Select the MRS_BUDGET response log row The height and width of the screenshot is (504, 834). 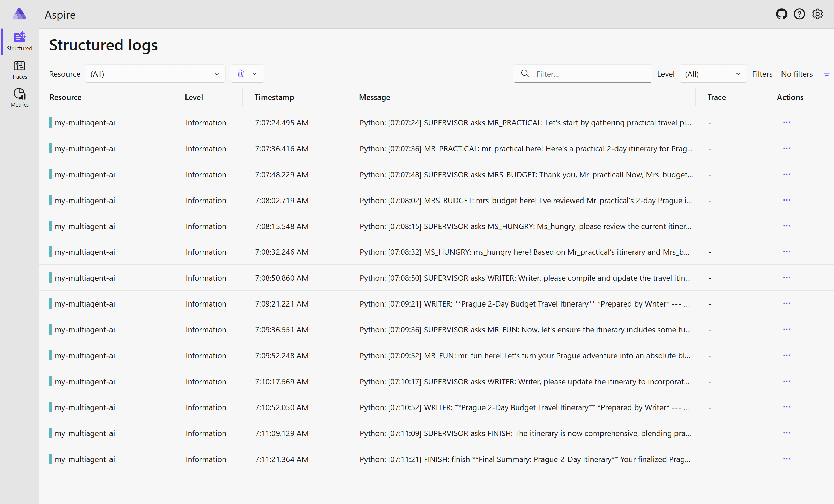click(436, 200)
